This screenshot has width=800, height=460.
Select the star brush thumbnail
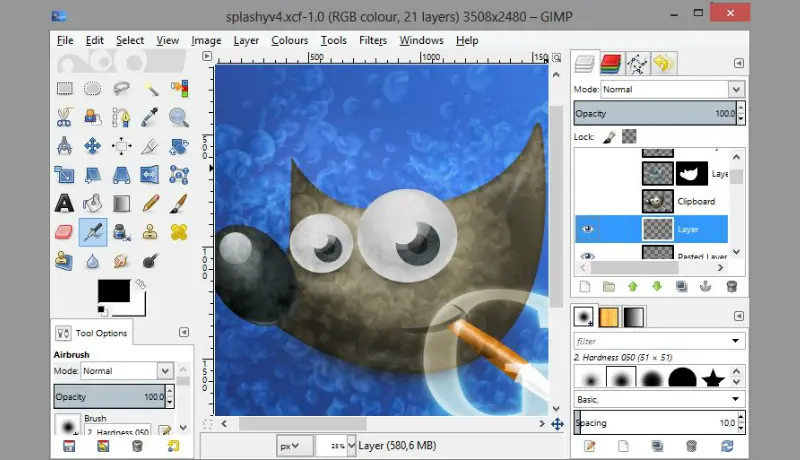[x=714, y=378]
